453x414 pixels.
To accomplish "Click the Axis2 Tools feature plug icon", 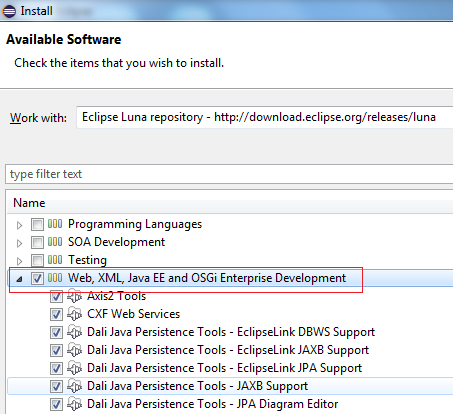I will pyautogui.click(x=74, y=296).
